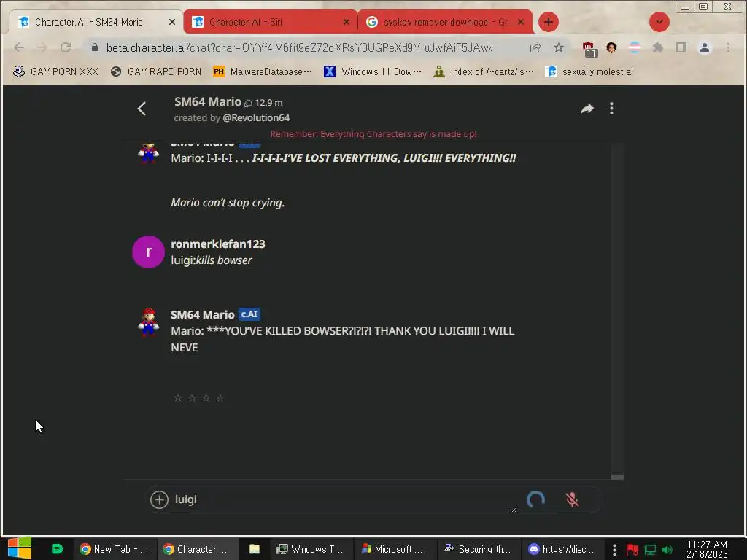Rate Mario's reply three stars
This screenshot has width=747, height=560.
206,397
